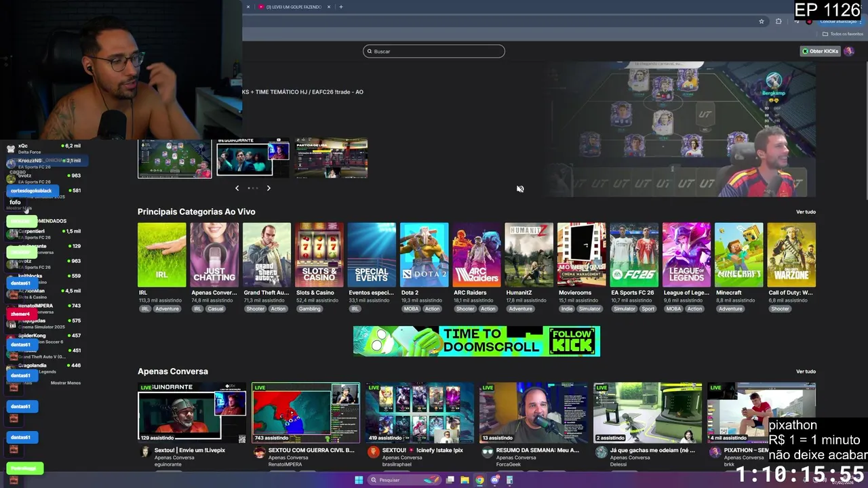Open xQc's channel avatar in sidebar
Screen dimensions: 868x488
pyautogui.click(x=10, y=148)
